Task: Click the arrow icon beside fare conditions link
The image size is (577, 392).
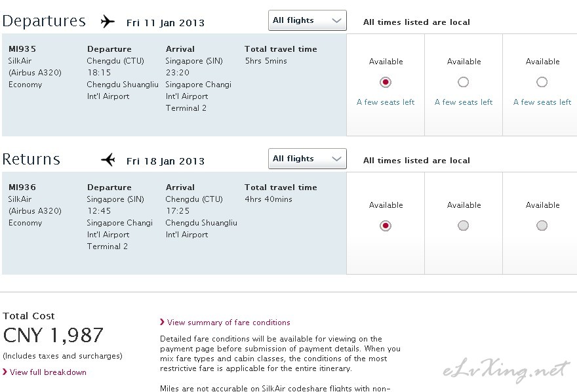Action: point(163,322)
